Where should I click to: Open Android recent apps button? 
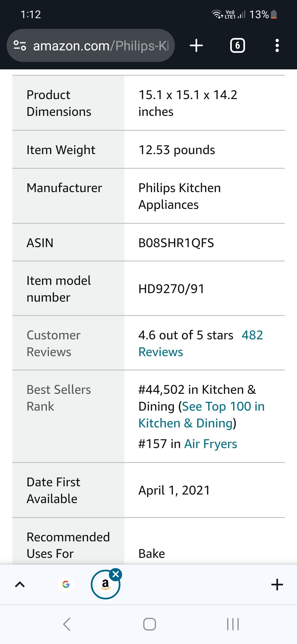tap(233, 624)
